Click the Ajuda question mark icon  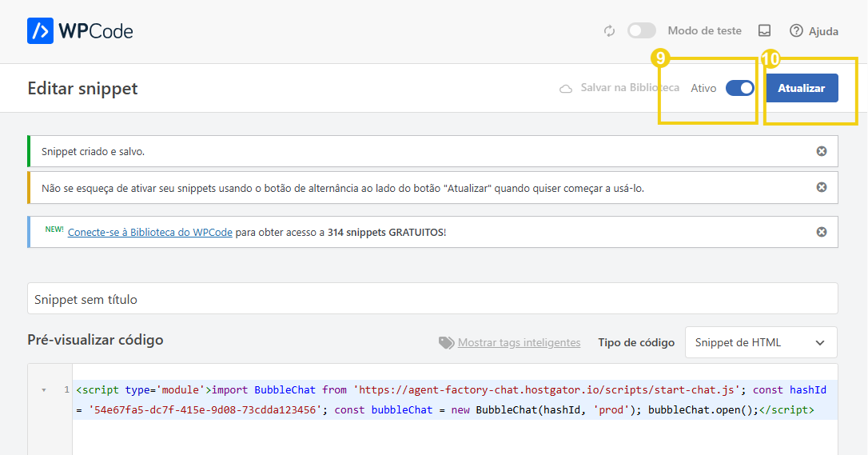point(796,30)
